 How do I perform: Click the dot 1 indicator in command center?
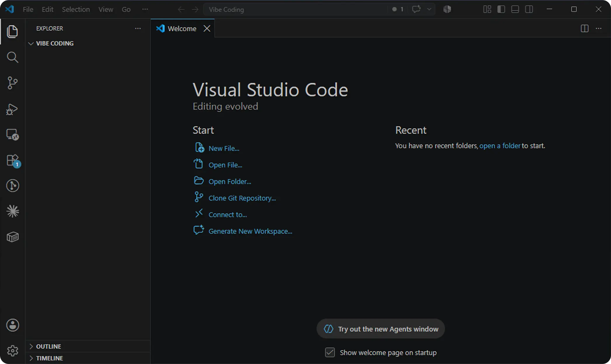point(398,9)
